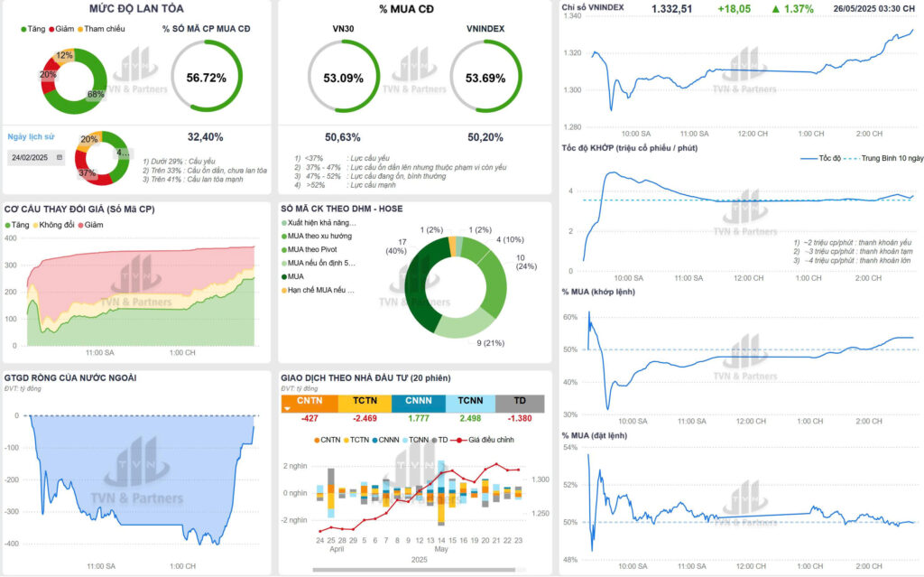Click the MUA theo Pivot legend icon
Screen dimensions: 924x577
284,249
